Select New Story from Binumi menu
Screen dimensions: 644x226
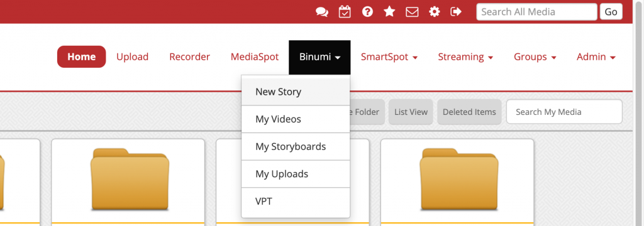pos(296,92)
